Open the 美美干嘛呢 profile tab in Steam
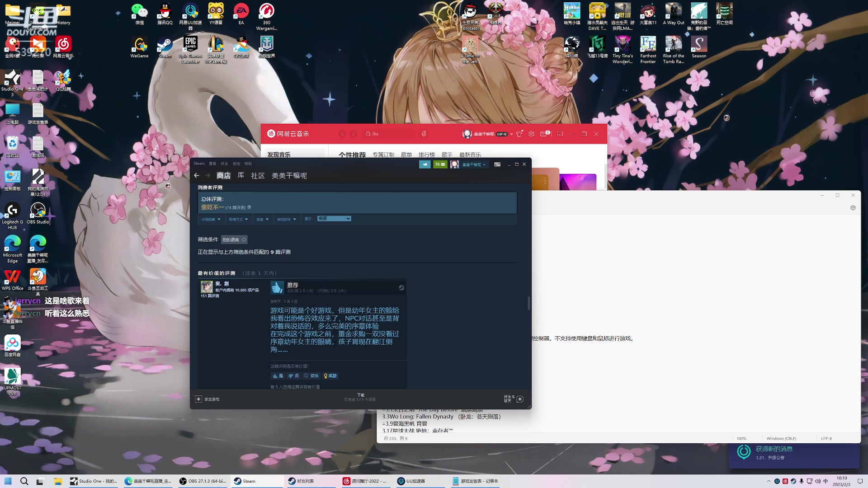 (289, 175)
